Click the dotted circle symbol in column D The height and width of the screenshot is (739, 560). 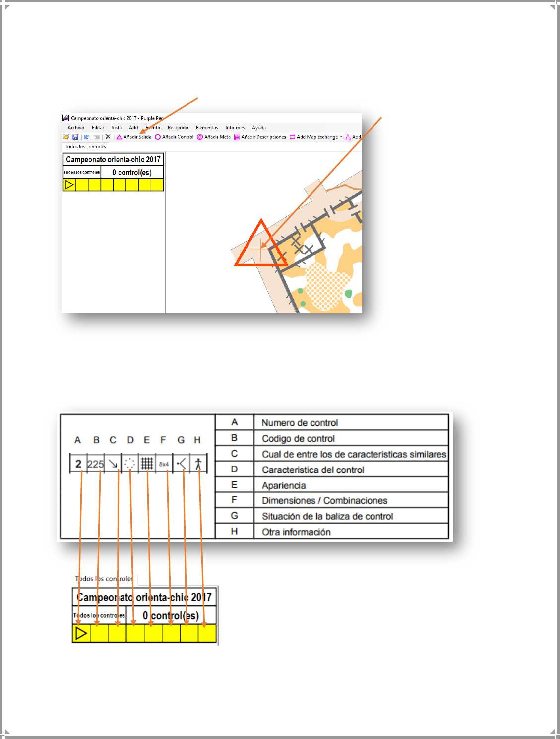tap(130, 464)
